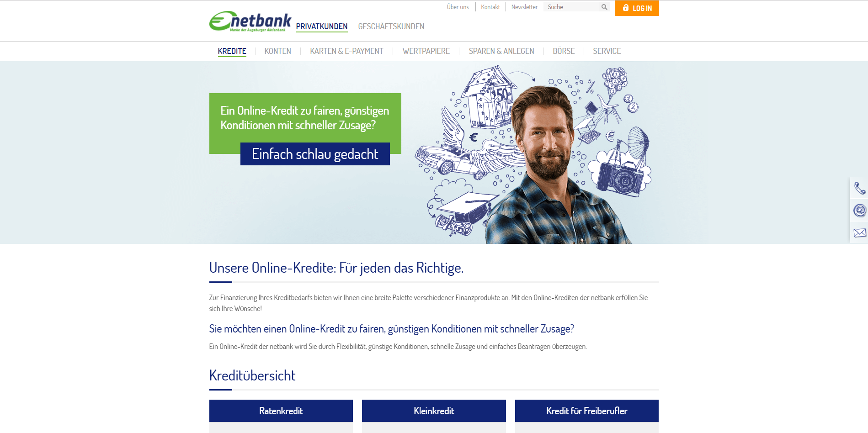This screenshot has width=868, height=433.
Task: Select the PRIVATKUNDEN tab
Action: (x=322, y=26)
